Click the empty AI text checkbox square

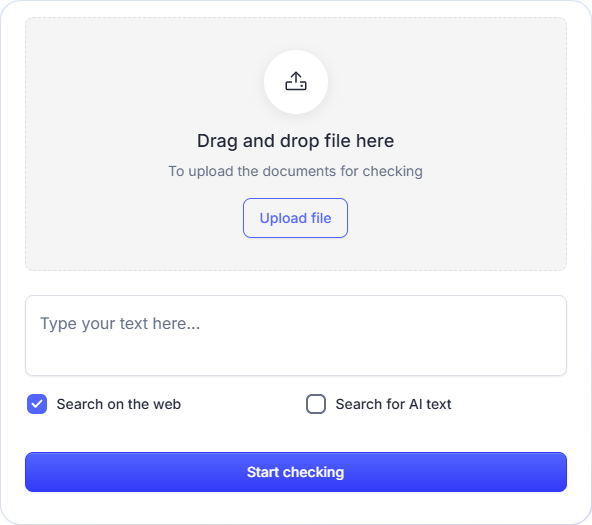coord(316,404)
